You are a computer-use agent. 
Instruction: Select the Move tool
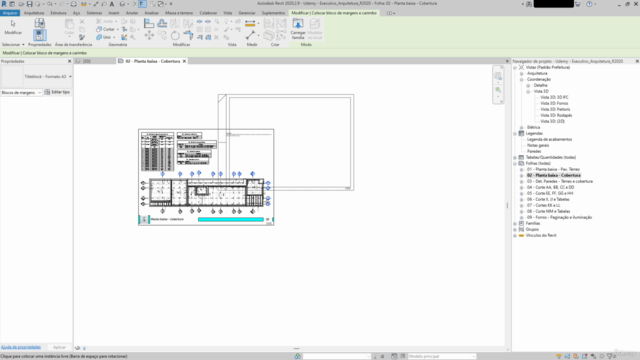click(149, 36)
